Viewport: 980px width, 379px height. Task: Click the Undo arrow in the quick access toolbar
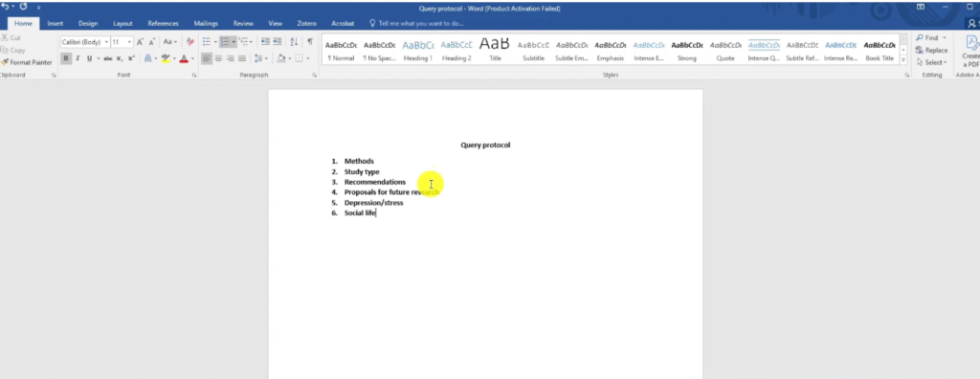[6, 7]
